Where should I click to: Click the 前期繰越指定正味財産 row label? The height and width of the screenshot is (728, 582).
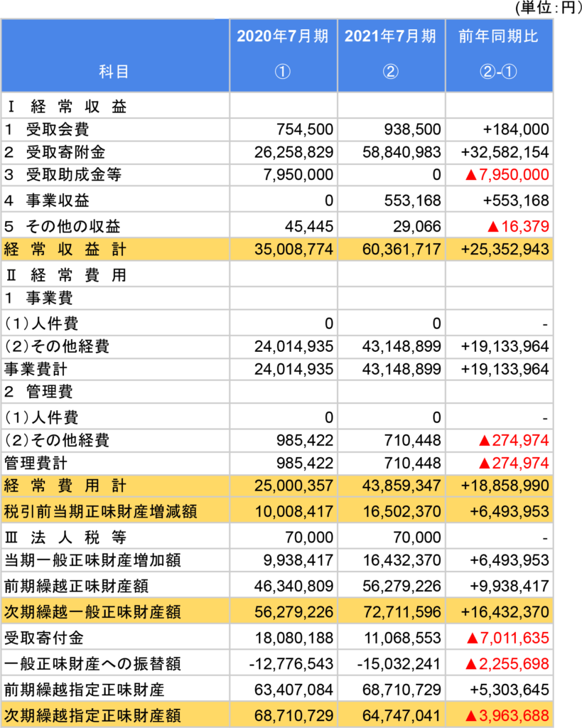pyautogui.click(x=85, y=690)
